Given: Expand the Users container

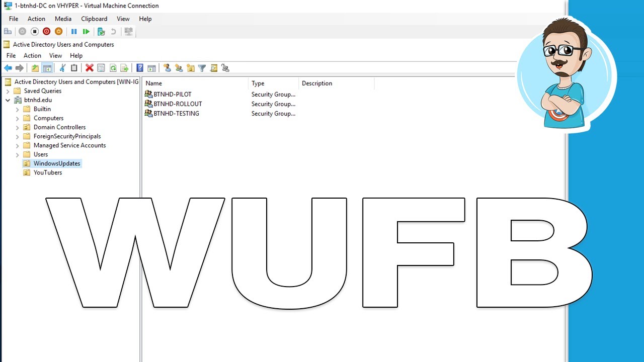Looking at the screenshot, I should click(17, 154).
